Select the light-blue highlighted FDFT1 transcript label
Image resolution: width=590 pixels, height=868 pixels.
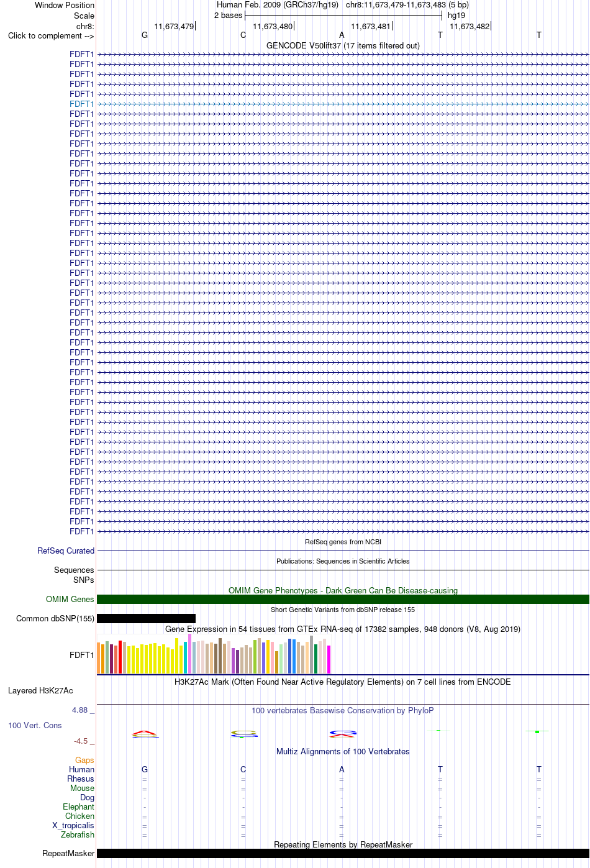(x=82, y=104)
